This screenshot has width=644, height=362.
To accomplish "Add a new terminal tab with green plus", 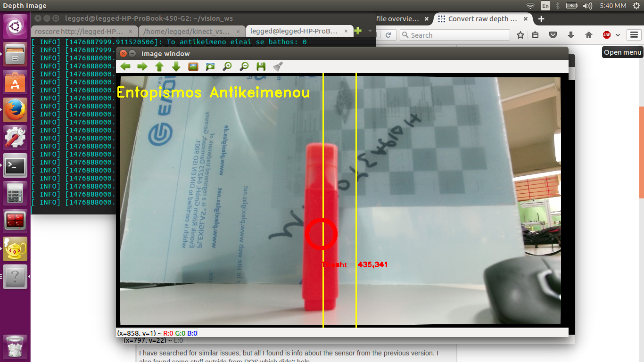I will (x=358, y=31).
